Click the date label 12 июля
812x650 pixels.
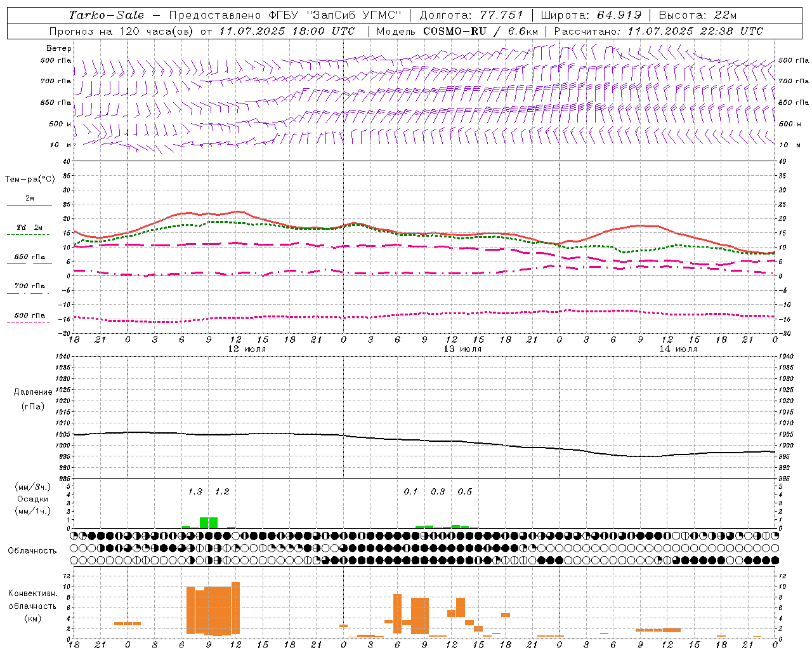click(x=247, y=349)
